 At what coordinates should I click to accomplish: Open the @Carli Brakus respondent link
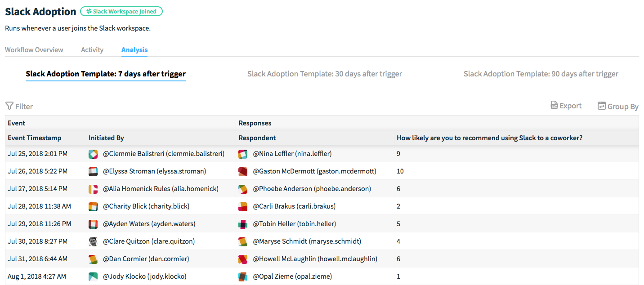coord(294,206)
